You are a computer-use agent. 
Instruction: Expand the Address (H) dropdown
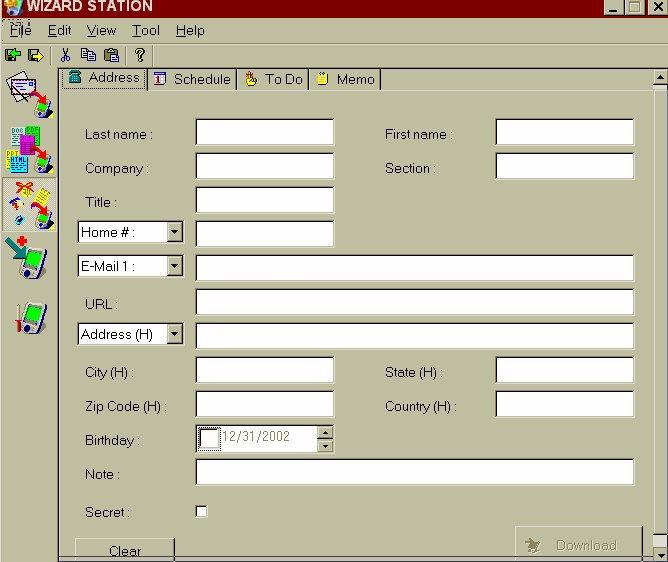click(x=175, y=334)
